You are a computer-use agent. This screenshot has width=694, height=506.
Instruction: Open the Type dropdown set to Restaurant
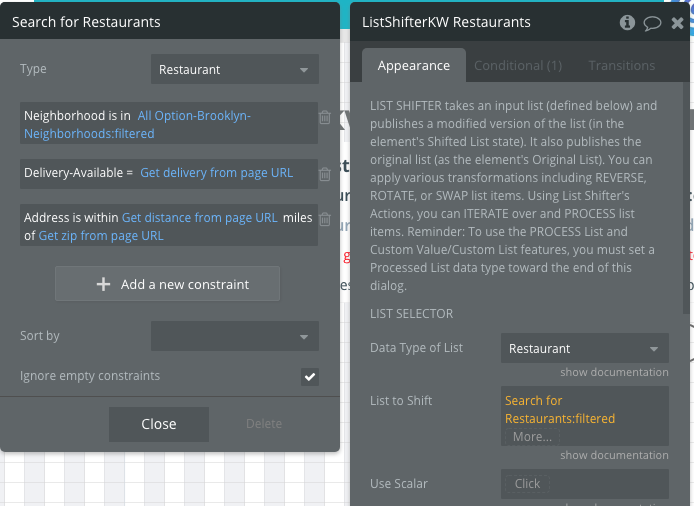(x=235, y=70)
